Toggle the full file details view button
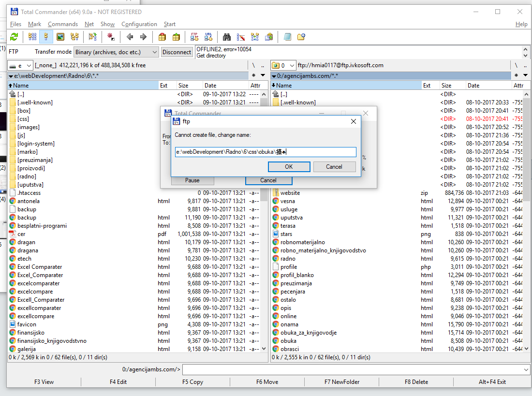532x396 pixels. [x=46, y=37]
